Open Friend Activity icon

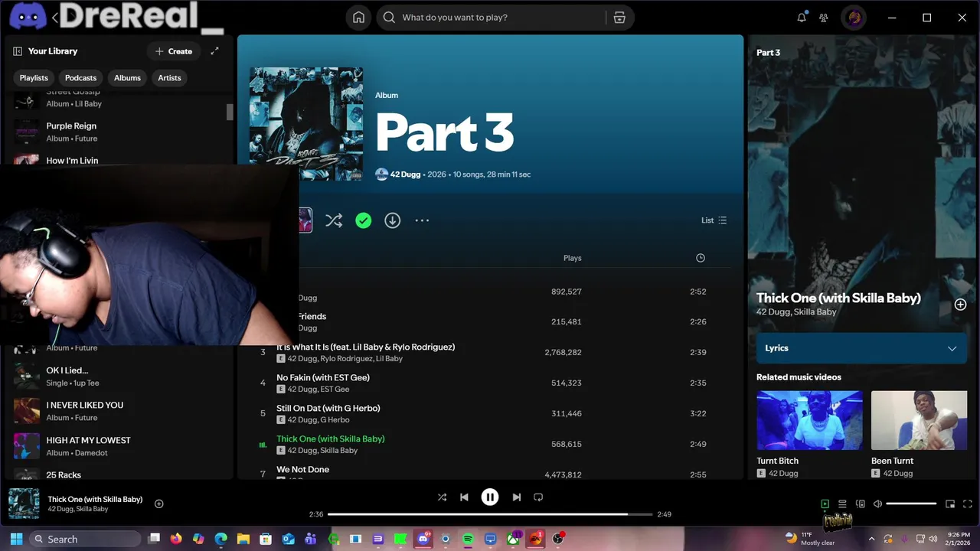coord(824,18)
